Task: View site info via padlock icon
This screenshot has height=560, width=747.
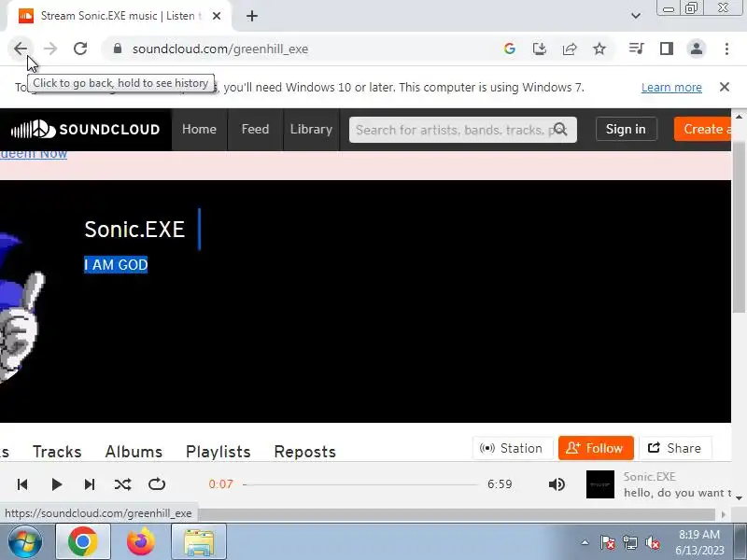Action: pyautogui.click(x=118, y=49)
